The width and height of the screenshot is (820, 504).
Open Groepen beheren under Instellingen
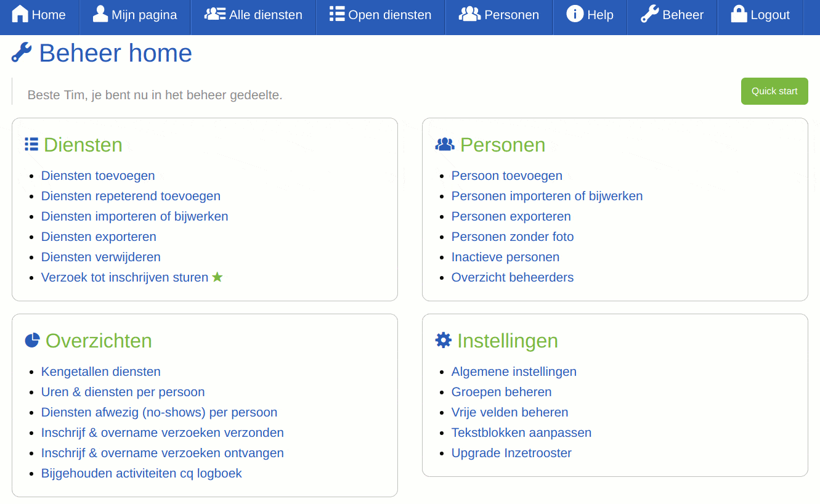[x=501, y=392]
